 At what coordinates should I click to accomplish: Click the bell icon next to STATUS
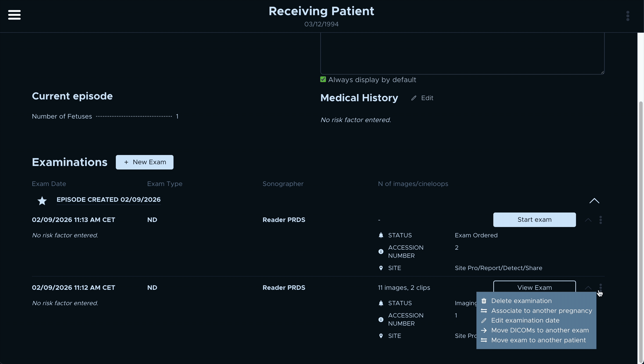pyautogui.click(x=381, y=235)
